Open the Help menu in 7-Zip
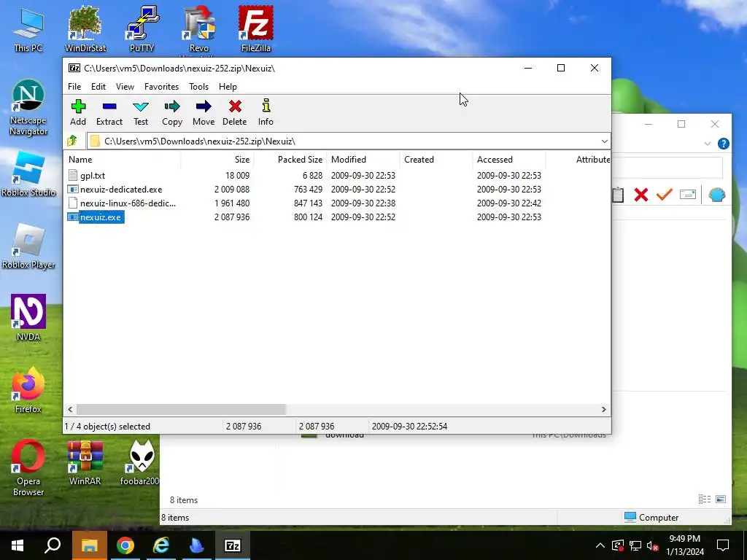 pos(228,87)
